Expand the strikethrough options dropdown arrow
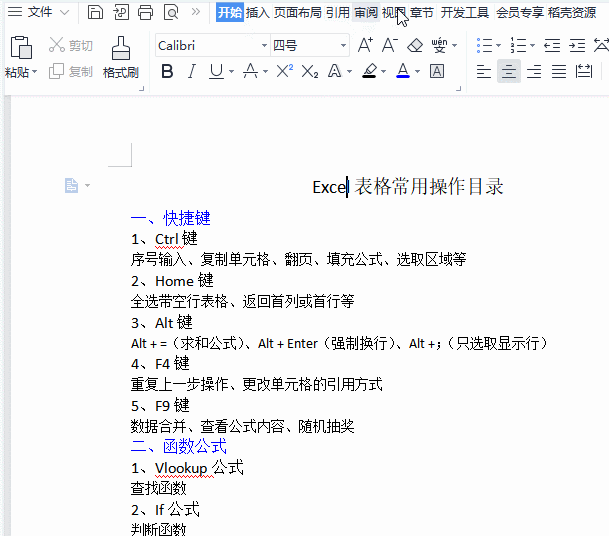 pos(265,71)
